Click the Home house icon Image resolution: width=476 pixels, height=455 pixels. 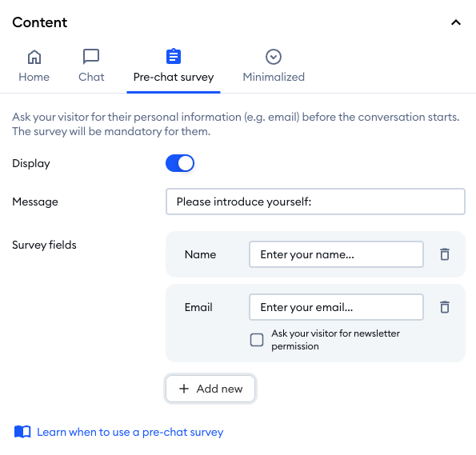[34, 57]
